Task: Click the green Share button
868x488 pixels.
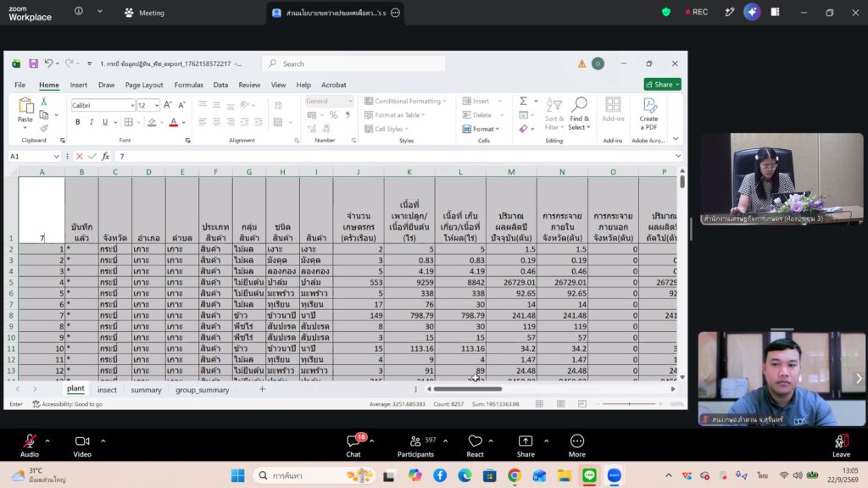Action: click(x=662, y=85)
